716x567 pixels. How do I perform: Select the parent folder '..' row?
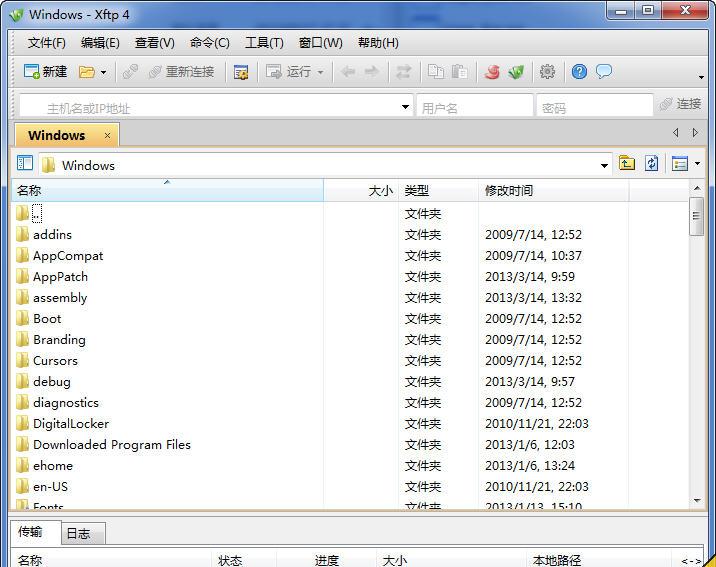(x=350, y=213)
